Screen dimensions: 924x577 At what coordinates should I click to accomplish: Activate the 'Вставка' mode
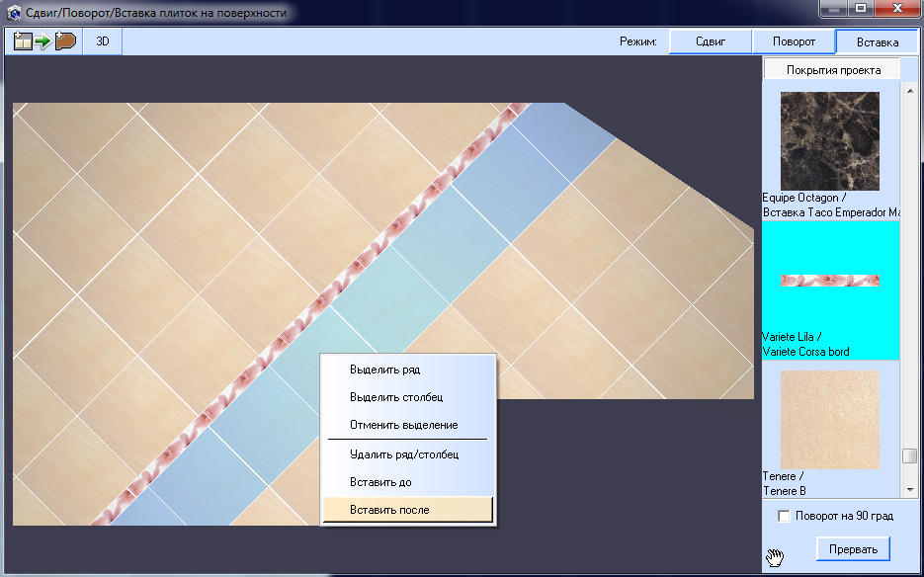[x=877, y=42]
